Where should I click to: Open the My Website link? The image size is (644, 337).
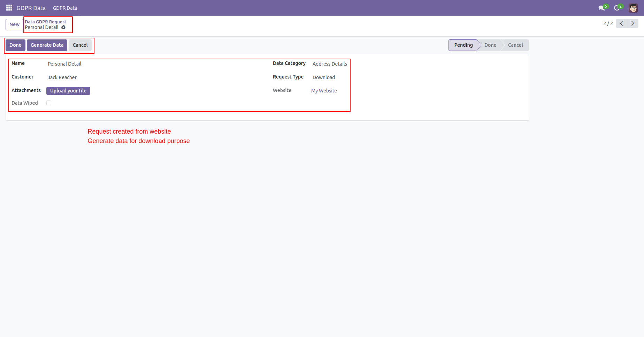(324, 91)
